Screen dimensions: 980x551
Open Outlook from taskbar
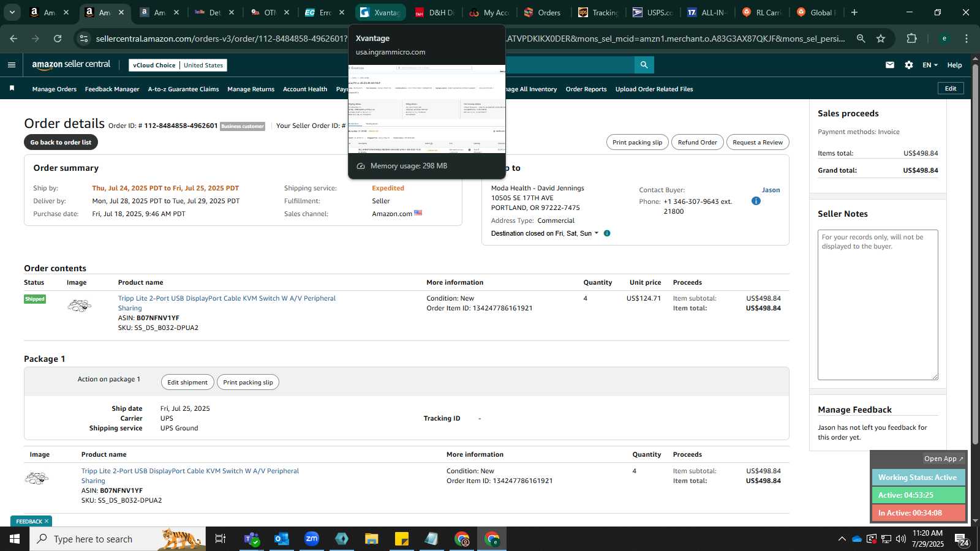[x=282, y=539]
